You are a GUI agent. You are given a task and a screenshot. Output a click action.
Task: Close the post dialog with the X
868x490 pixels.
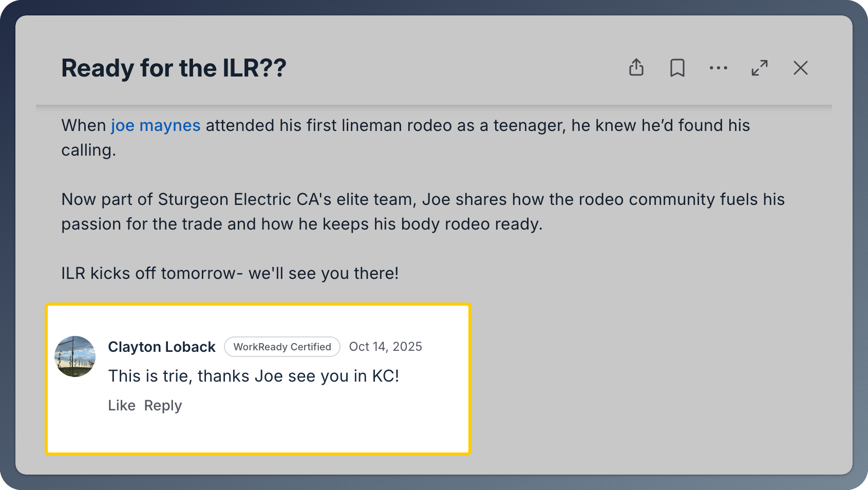coord(801,68)
